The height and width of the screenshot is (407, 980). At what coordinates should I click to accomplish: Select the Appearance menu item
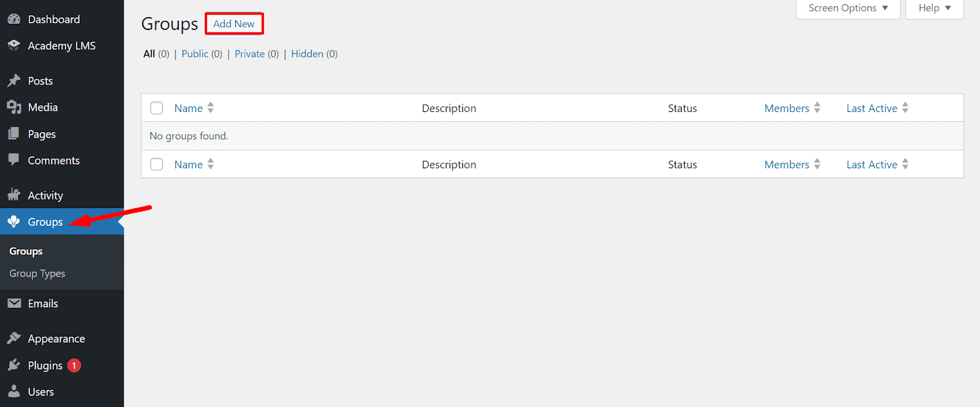click(x=56, y=339)
